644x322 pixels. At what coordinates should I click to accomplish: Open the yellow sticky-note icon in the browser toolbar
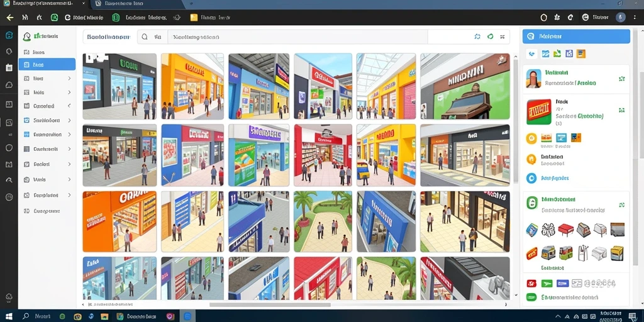click(194, 18)
